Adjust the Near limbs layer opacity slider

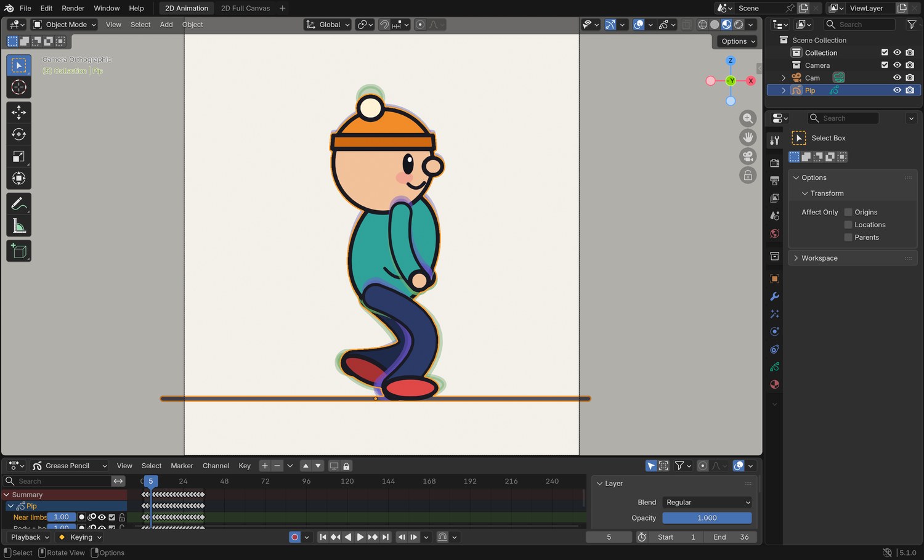[x=62, y=517]
